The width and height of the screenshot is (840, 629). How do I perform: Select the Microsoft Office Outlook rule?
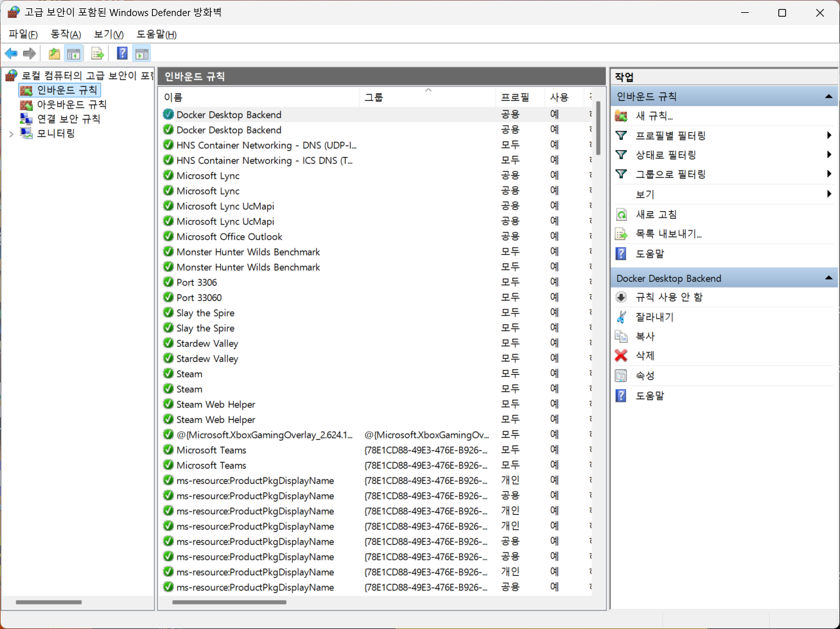click(376, 237)
